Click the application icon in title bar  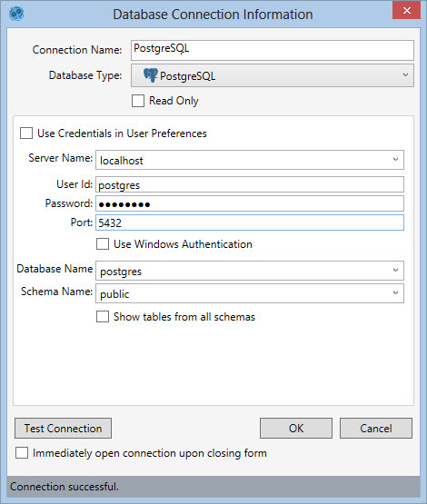click(x=16, y=15)
